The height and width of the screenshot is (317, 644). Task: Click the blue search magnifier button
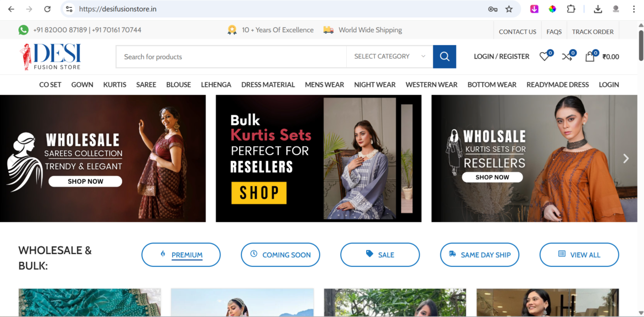coord(444,57)
